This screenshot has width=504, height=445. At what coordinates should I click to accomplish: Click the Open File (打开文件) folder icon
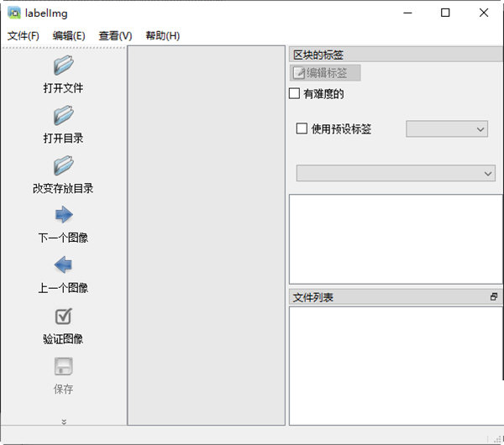point(63,65)
